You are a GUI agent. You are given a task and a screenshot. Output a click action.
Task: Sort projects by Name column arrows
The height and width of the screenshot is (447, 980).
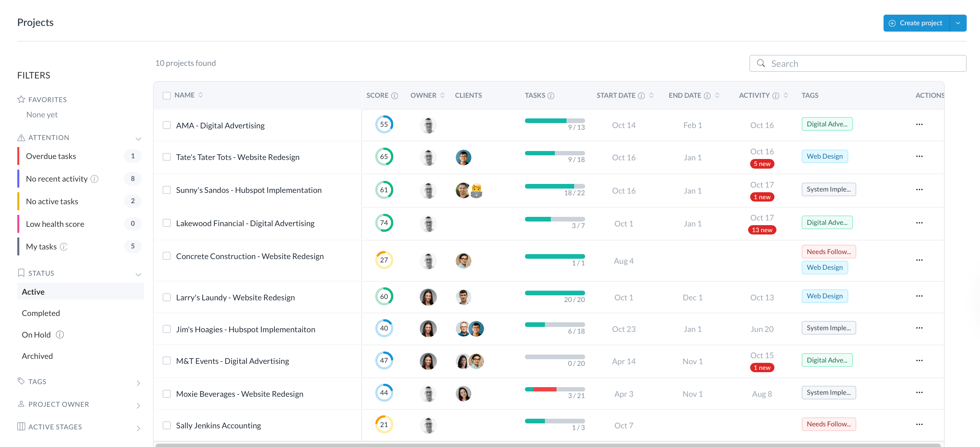click(x=201, y=95)
